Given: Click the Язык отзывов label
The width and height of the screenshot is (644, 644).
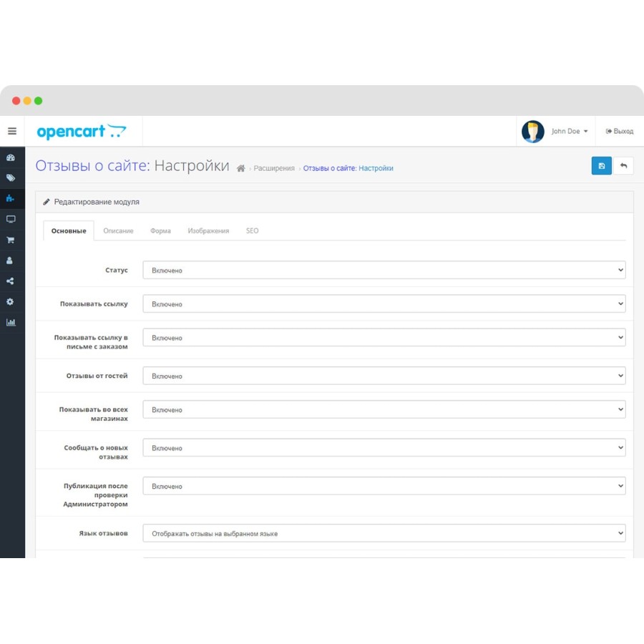Looking at the screenshot, I should pos(103,534).
